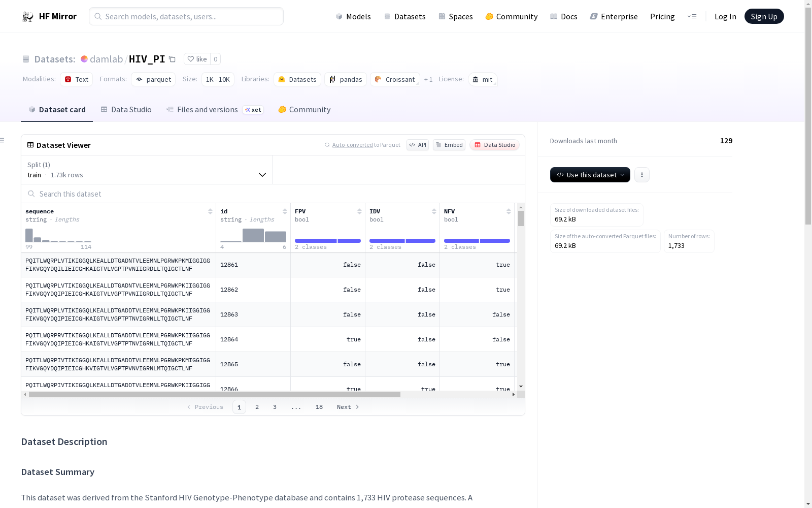Viewport: 812px width, 508px height.
Task: Click the HIV_PI dataset title
Action: pyautogui.click(x=147, y=59)
